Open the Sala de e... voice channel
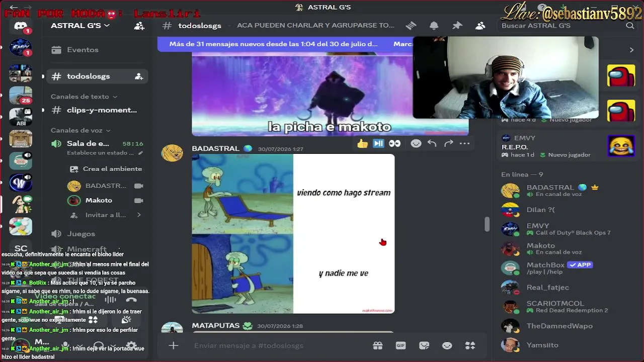This screenshot has width=644, height=362. [88, 144]
